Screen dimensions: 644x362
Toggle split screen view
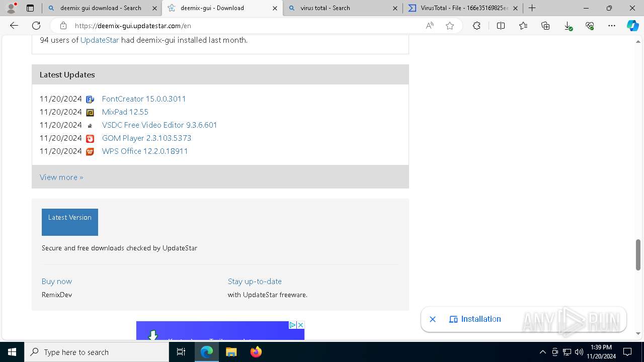coord(501,26)
